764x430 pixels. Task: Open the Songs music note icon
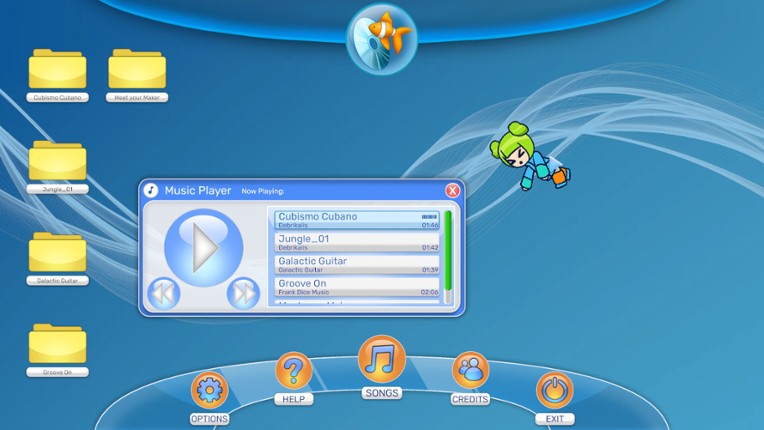pyautogui.click(x=381, y=359)
